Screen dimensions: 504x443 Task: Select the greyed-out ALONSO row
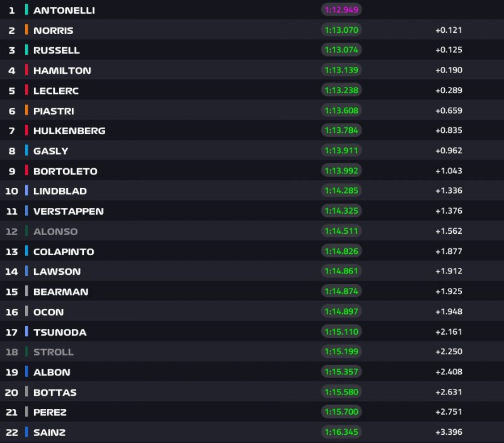point(252,231)
